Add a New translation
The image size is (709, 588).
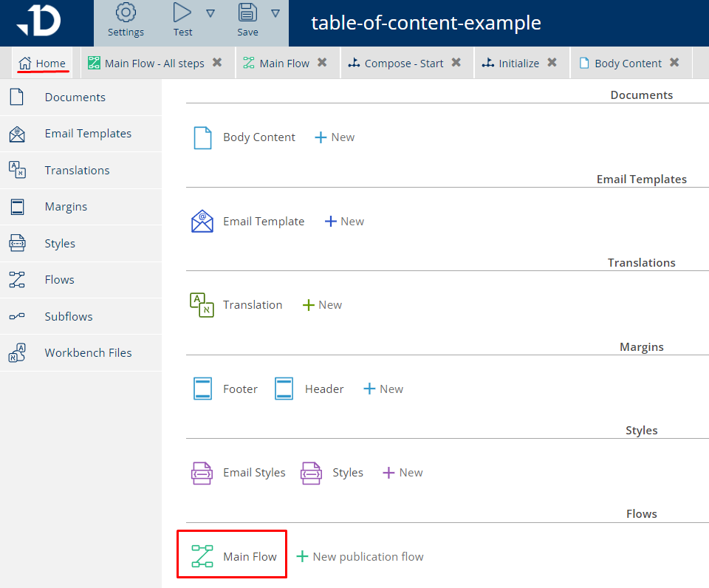323,305
